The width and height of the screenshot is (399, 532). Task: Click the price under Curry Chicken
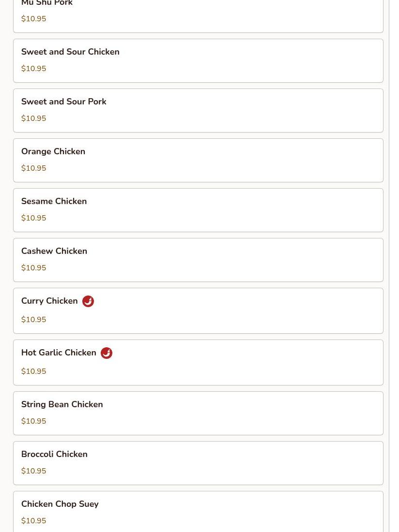point(33,320)
